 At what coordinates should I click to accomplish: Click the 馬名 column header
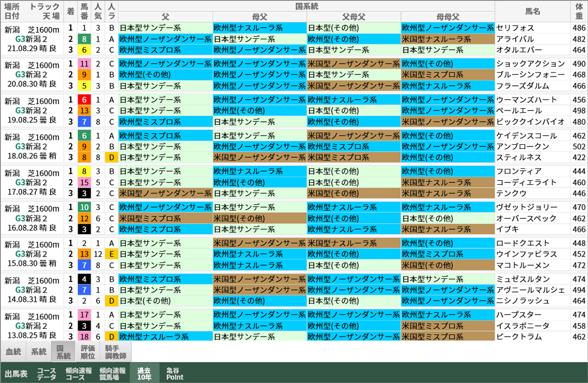[x=533, y=12]
